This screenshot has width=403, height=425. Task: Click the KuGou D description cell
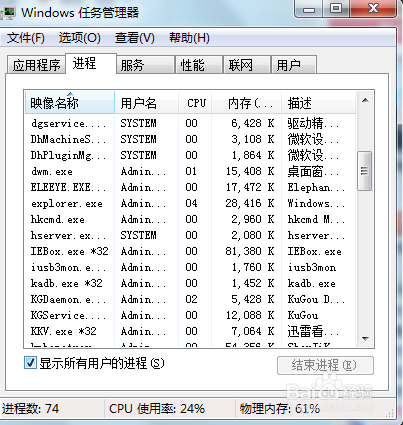(316, 299)
